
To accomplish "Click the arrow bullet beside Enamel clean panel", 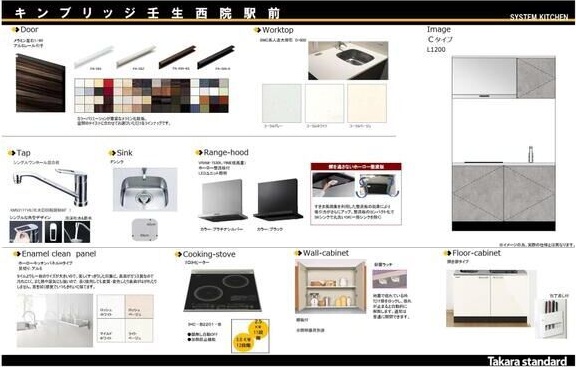I will click(x=17, y=254).
